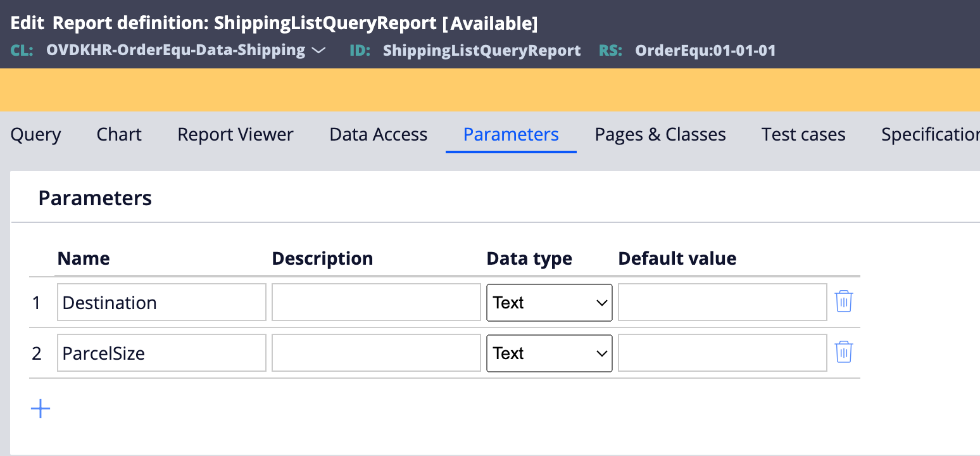Add a new parameter with the plus icon
Image resolution: width=980 pixels, height=456 pixels.
[40, 408]
